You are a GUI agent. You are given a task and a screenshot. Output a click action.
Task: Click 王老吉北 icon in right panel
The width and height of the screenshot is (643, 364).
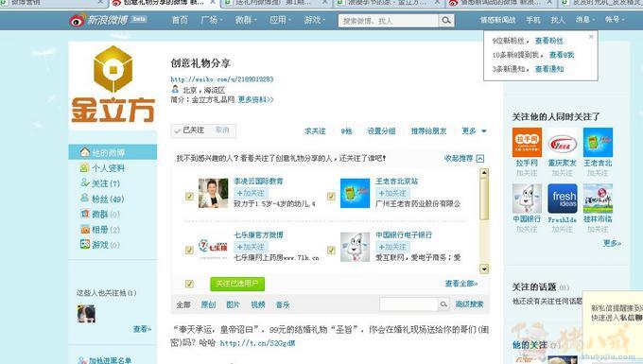(x=598, y=142)
